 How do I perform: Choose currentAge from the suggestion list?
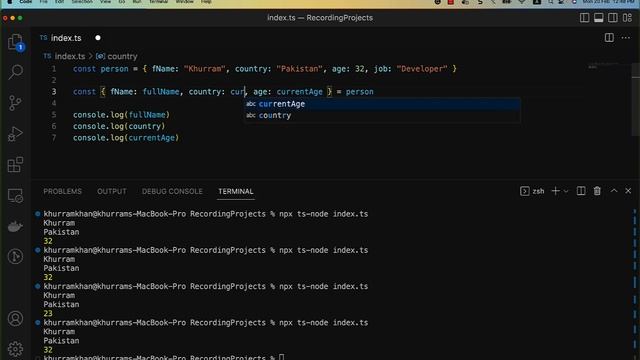point(382,104)
